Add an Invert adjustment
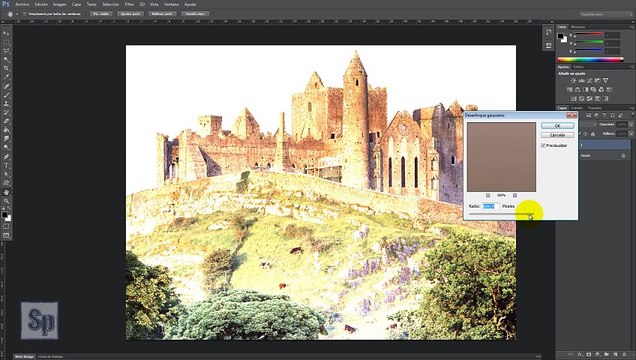The height and width of the screenshot is (360, 636). click(x=574, y=99)
